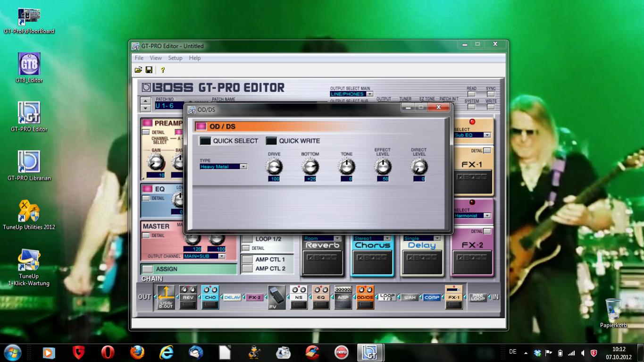Toggle the Delay pedal footswitch
Screen dimensions: 644x362
tap(422, 263)
